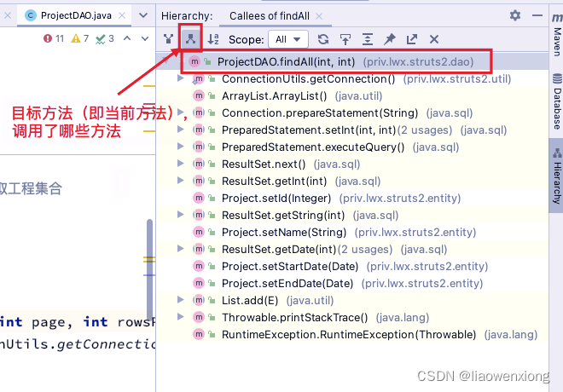This screenshot has width=563, height=392.
Task: Select Project.setStartDate(Date) row
Action: coord(352,266)
